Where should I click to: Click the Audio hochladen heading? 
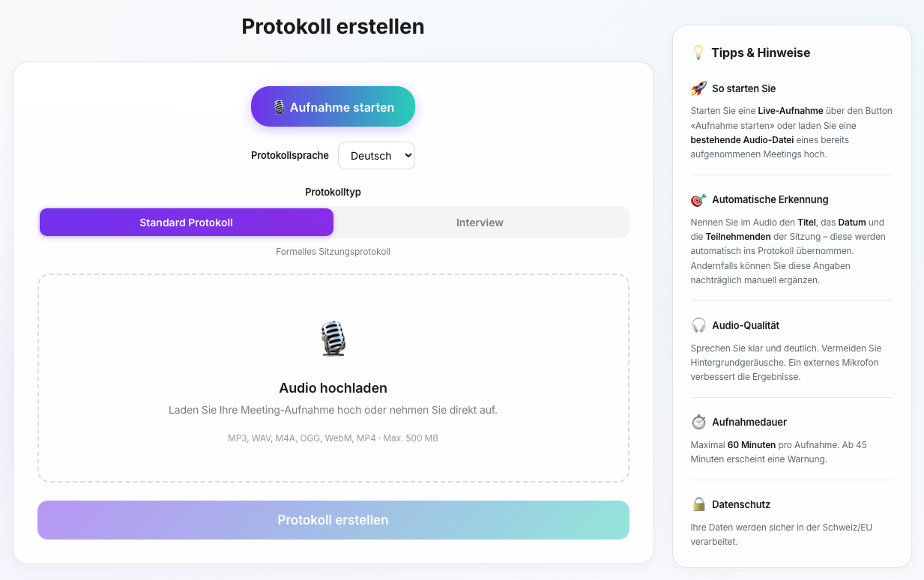click(x=333, y=388)
